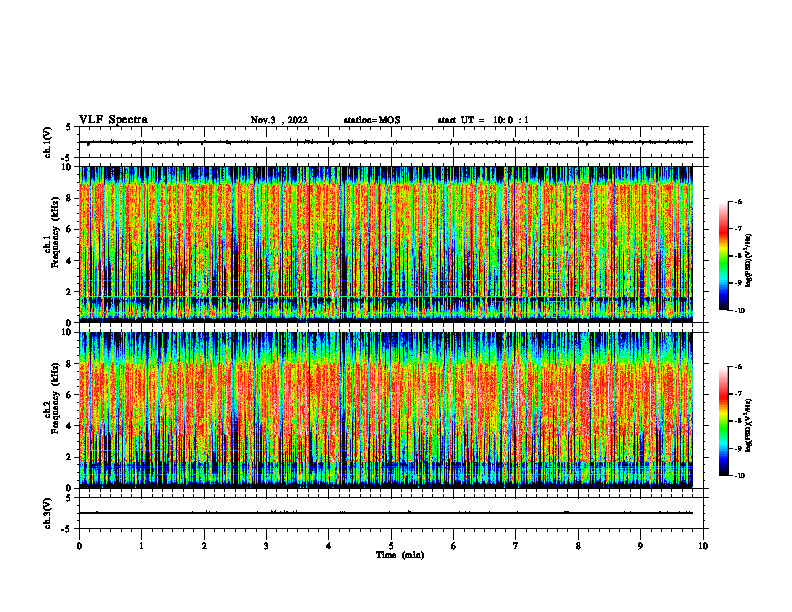The image size is (792, 612).
Task: Click the ch.1 spectrogram color scale bar
Action: [x=723, y=256]
